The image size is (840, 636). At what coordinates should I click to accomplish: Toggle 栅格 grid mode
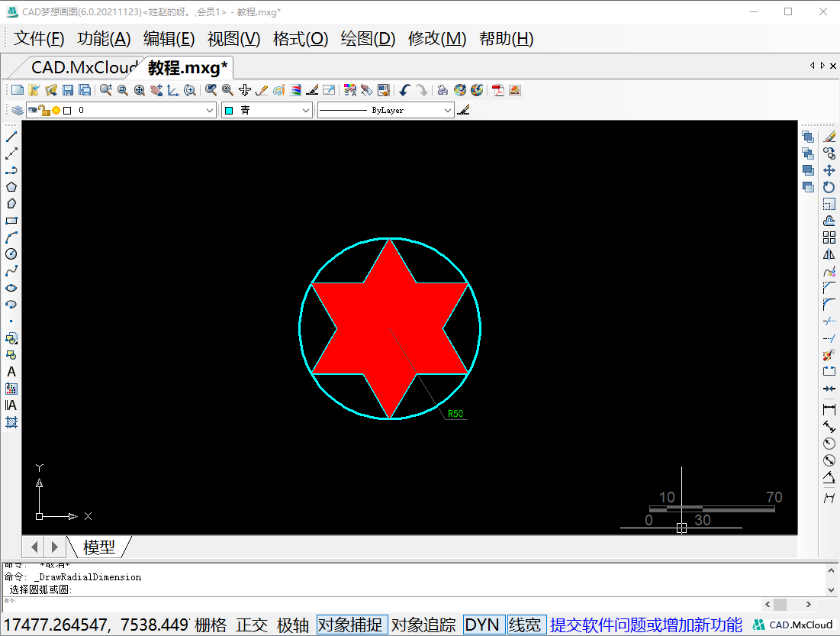pos(211,625)
